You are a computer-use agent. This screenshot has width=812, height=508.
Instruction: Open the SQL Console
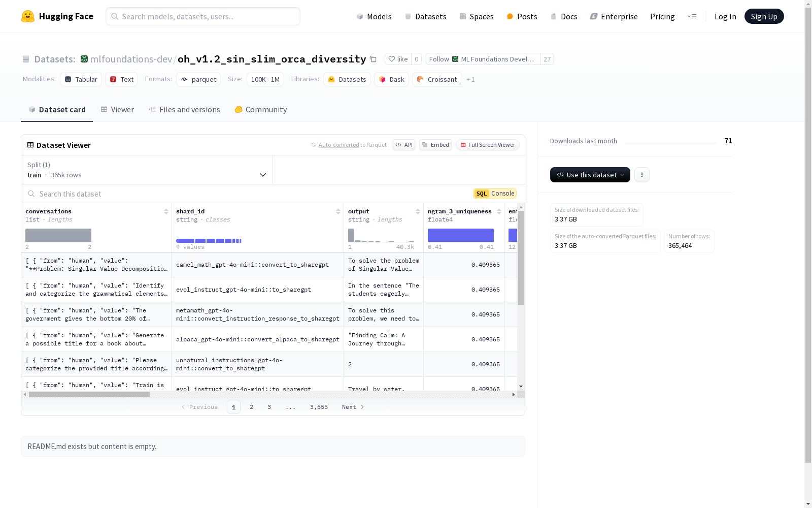(x=495, y=194)
